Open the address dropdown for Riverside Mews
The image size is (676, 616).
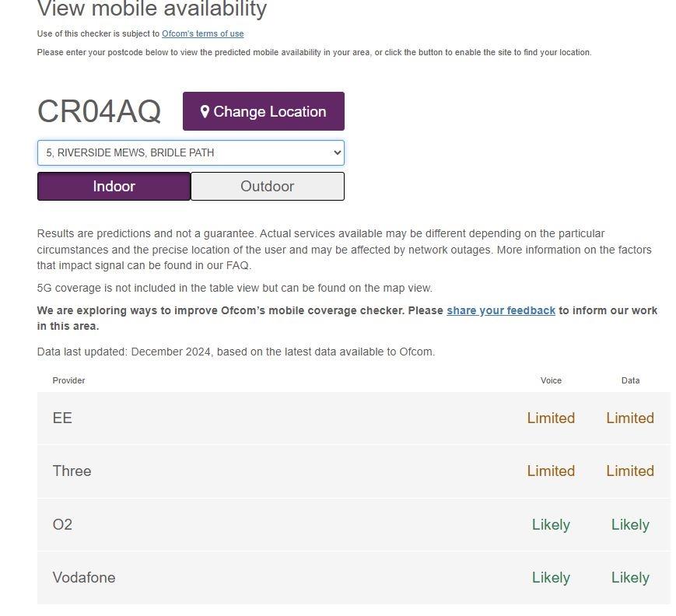click(191, 152)
